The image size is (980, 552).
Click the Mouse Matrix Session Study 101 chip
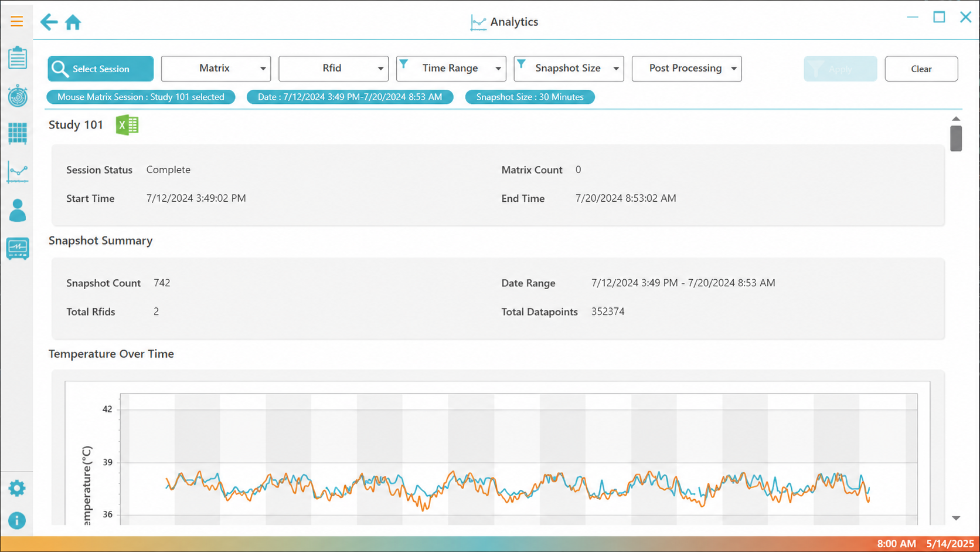coord(141,97)
